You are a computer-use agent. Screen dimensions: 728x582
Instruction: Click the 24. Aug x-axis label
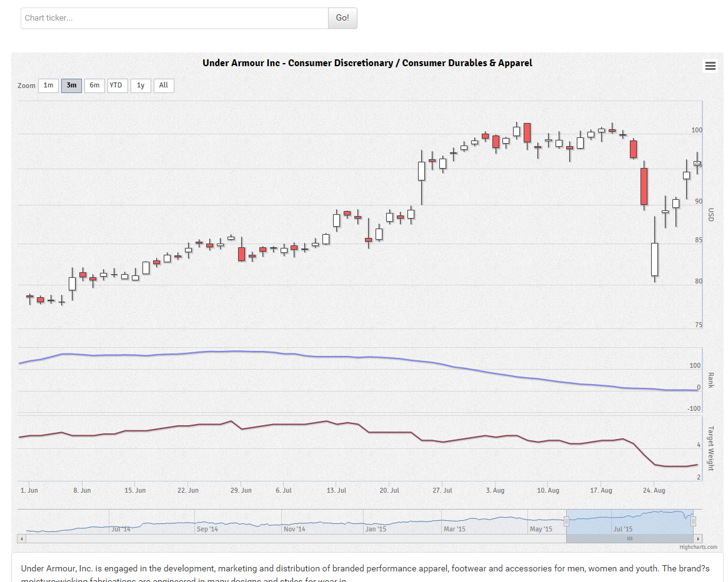(x=654, y=490)
